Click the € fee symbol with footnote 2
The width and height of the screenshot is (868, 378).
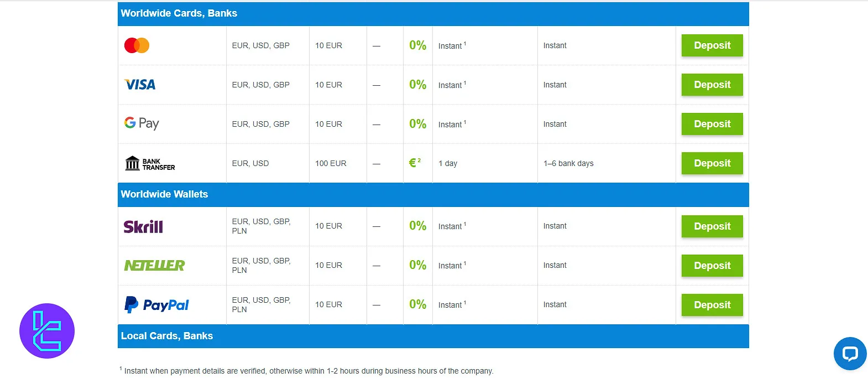415,163
